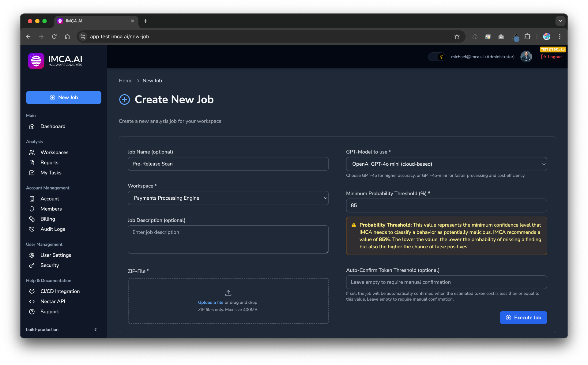Image resolution: width=588 pixels, height=365 pixels.
Task: Open the Workspace dropdown
Action: click(228, 198)
